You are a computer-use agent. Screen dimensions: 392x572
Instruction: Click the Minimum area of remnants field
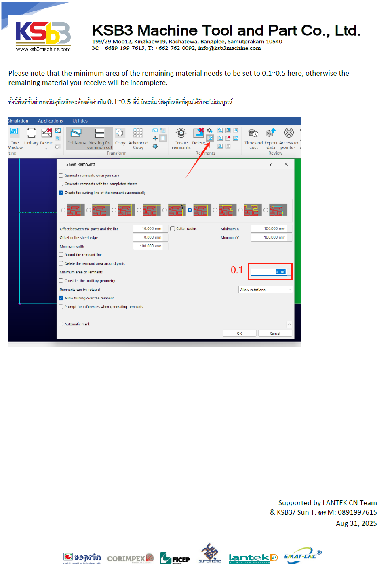tap(269, 272)
